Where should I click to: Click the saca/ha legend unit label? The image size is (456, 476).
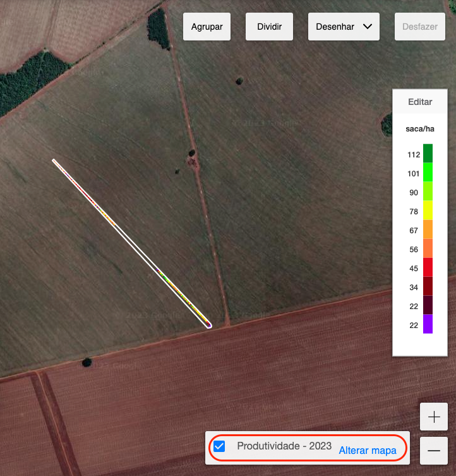[x=420, y=129]
